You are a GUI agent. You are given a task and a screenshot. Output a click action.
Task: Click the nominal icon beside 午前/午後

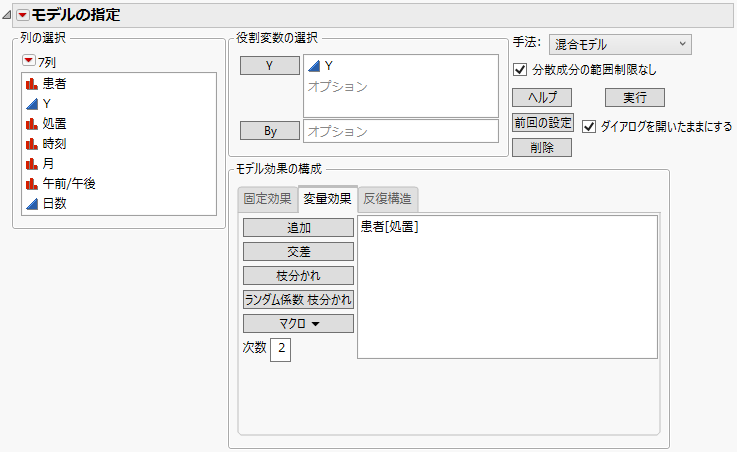[32, 184]
